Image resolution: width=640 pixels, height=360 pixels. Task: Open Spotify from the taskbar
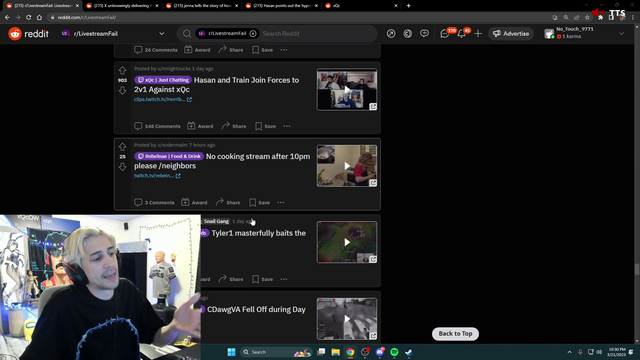click(x=394, y=352)
